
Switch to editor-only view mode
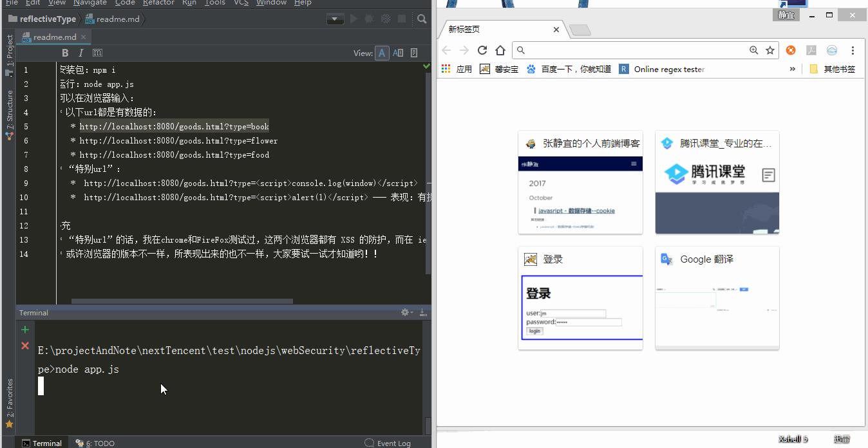pos(382,53)
